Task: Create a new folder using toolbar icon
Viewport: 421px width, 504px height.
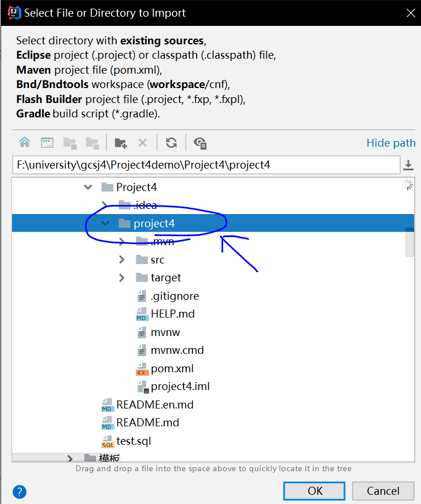Action: tap(121, 143)
